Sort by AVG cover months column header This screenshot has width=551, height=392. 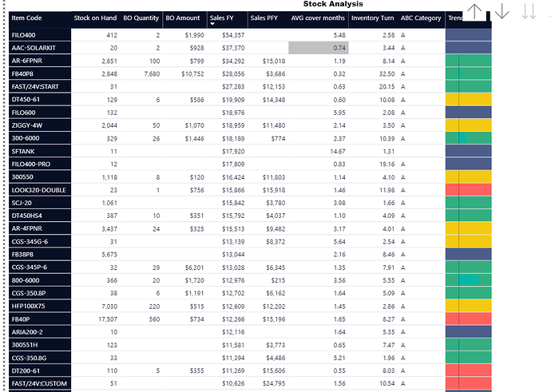tap(318, 18)
